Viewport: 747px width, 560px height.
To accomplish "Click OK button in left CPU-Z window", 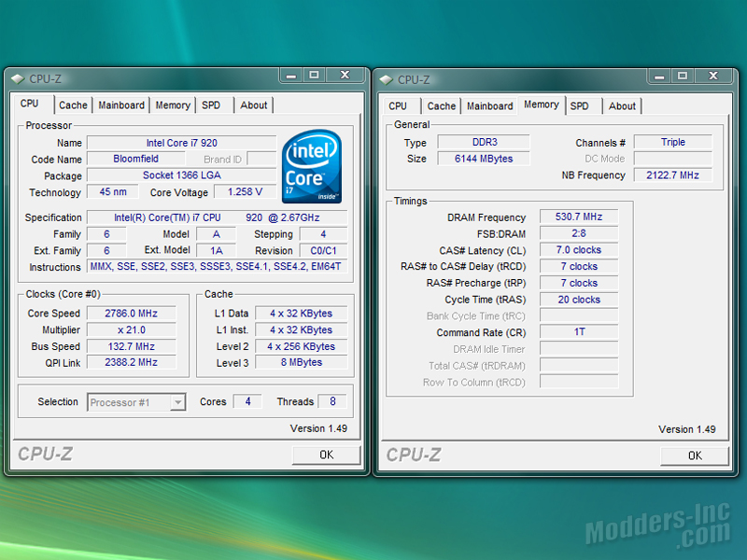I will [x=326, y=455].
